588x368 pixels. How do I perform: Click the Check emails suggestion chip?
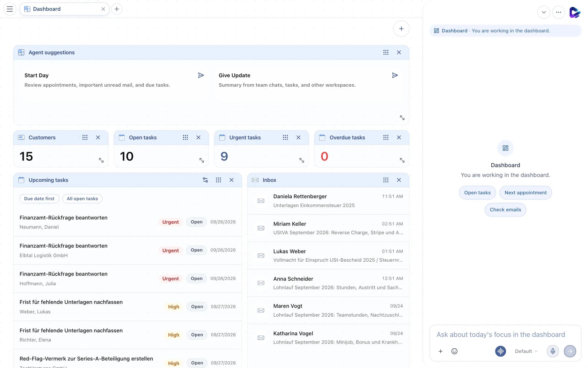pos(505,210)
